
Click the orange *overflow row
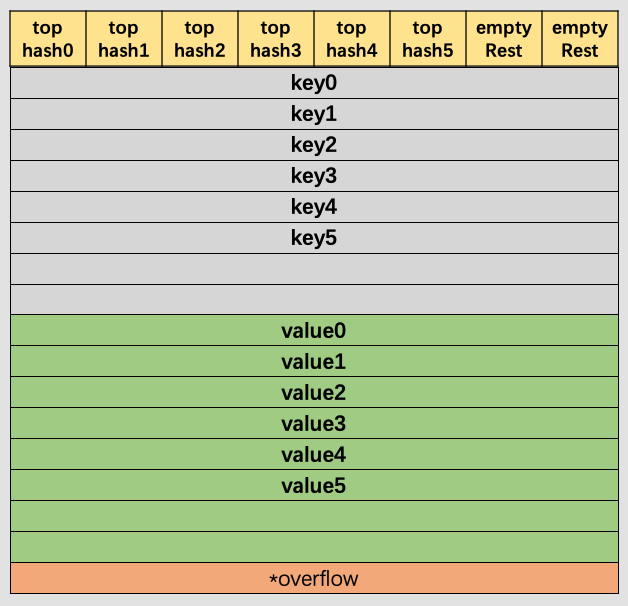pyautogui.click(x=314, y=578)
